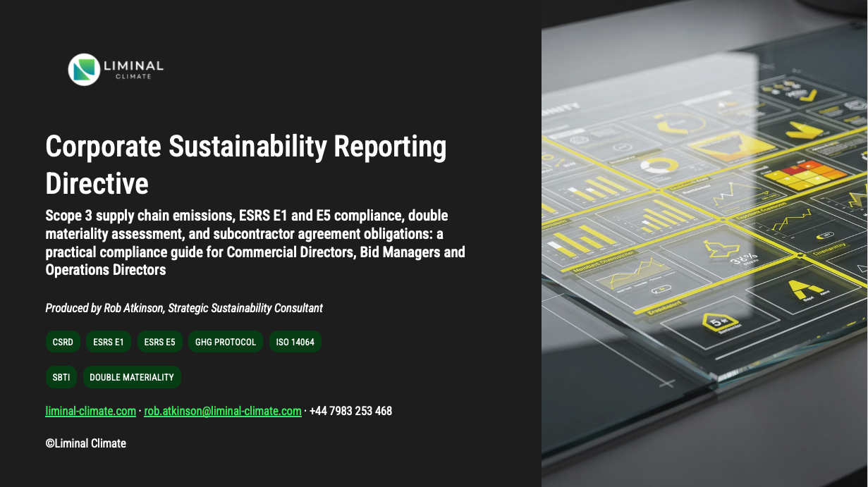
Task: Select the ESRS E1 tag
Action: [x=109, y=342]
